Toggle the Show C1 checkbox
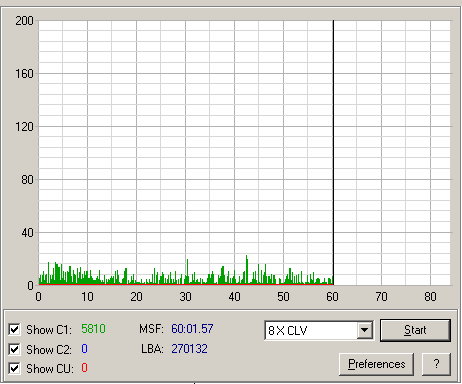This screenshot has height=384, width=462. [x=14, y=330]
